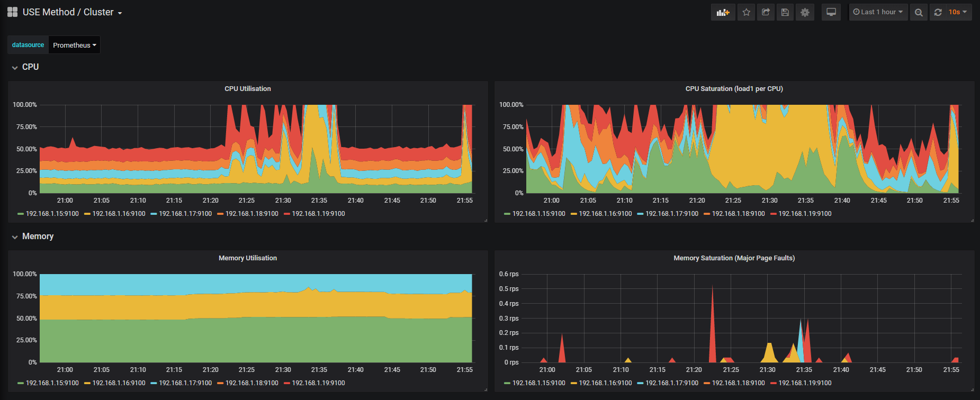
Task: Star this dashboard as favorite
Action: point(746,12)
